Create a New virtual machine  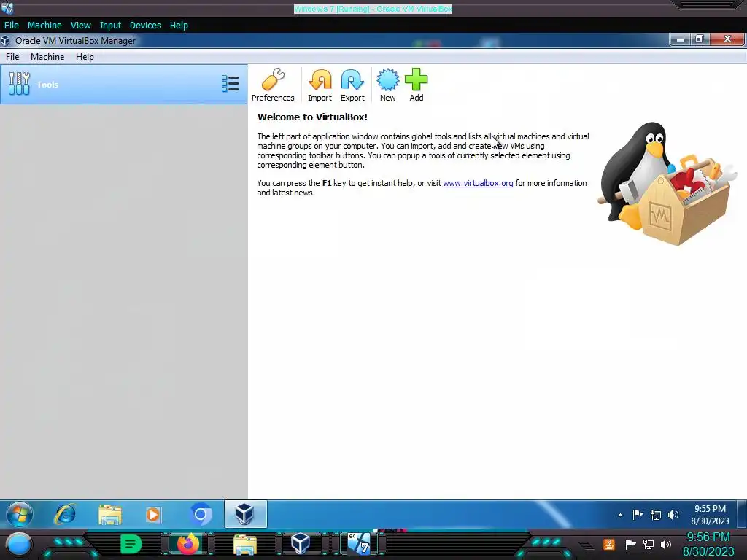(388, 85)
